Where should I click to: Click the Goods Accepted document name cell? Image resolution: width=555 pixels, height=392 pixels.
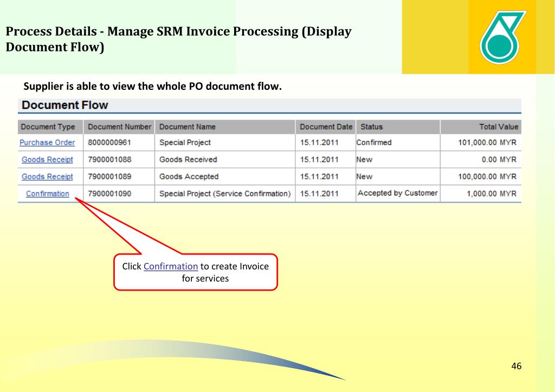[x=189, y=177]
